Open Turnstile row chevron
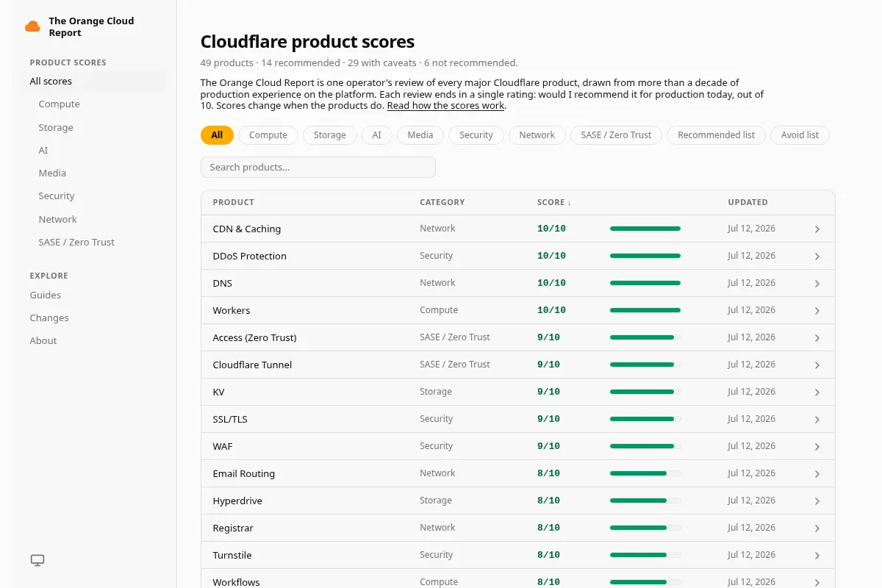882x588 pixels. pyautogui.click(x=817, y=556)
